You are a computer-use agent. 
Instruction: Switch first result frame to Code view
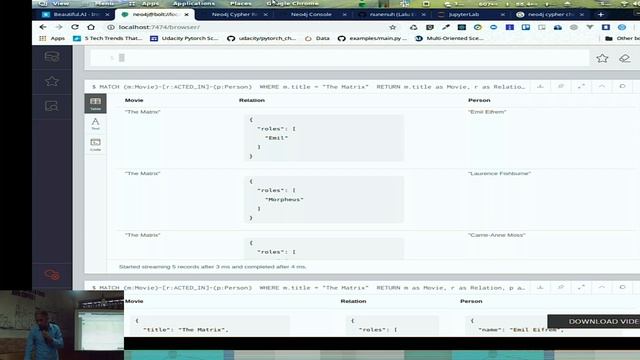click(96, 144)
